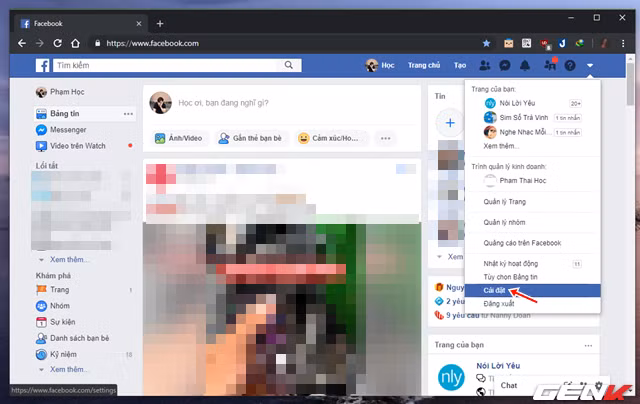Go to Chrome home page
Screen dimensions: 640x404
[x=75, y=43]
